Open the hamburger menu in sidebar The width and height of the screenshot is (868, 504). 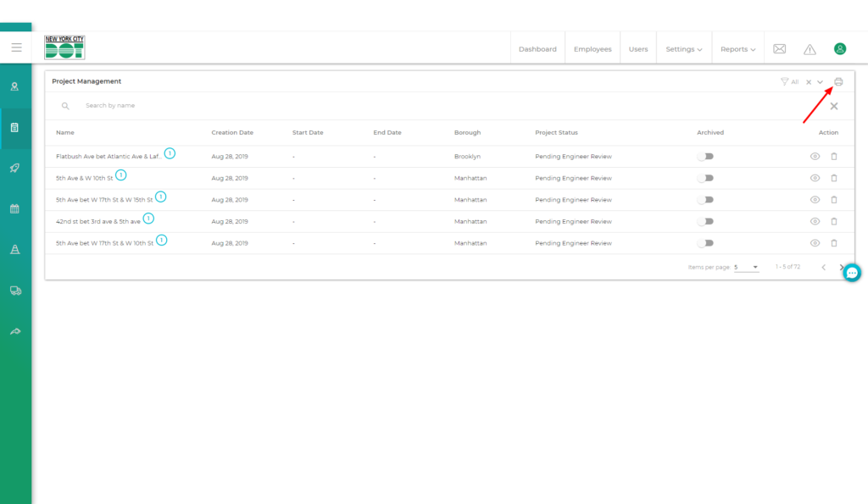click(x=16, y=47)
